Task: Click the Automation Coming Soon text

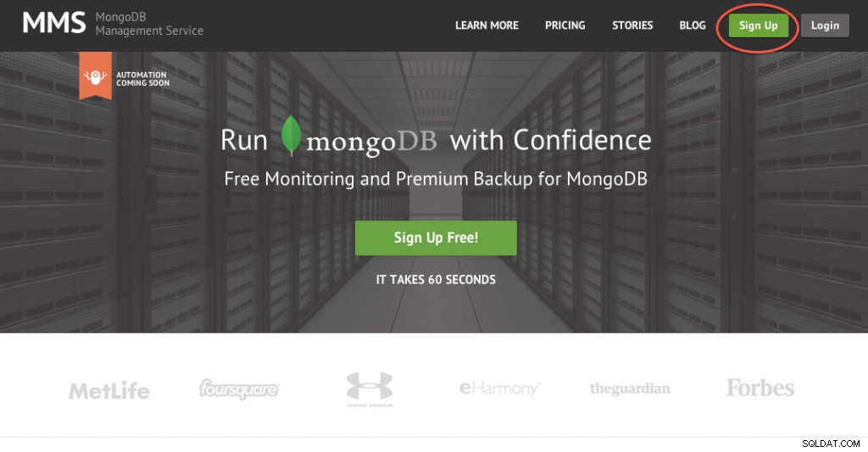Action: tap(142, 79)
